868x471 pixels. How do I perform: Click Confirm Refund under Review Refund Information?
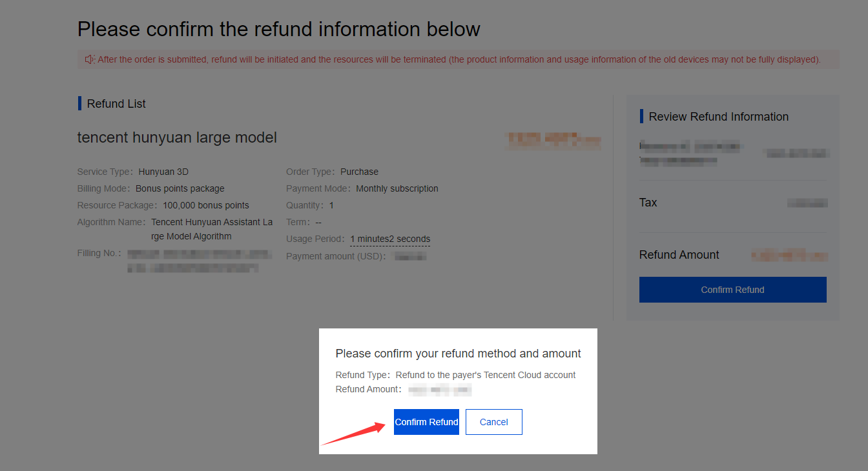click(x=732, y=289)
